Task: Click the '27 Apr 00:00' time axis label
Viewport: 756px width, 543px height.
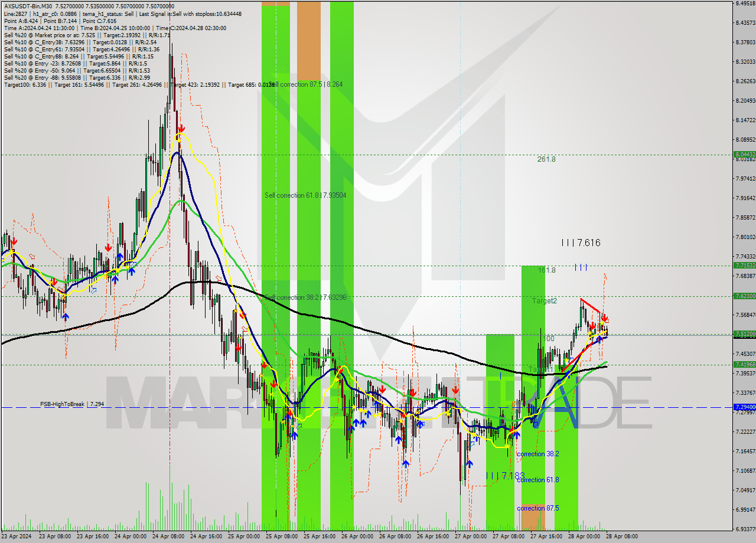Action: (x=471, y=537)
